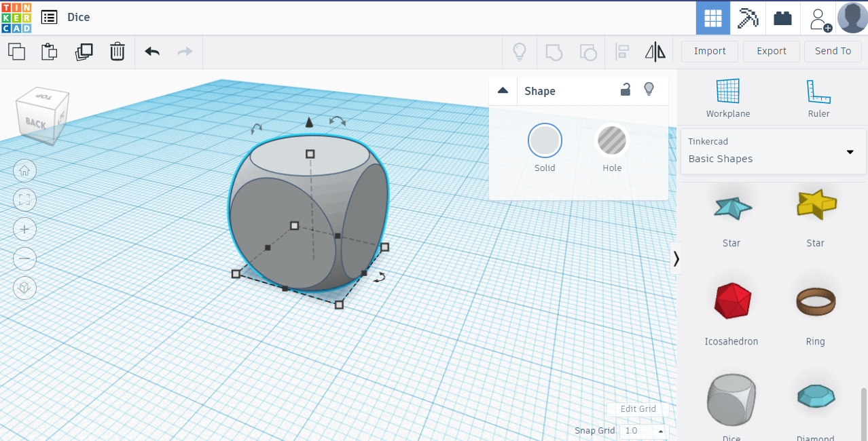Click the Duplicate and repeat icon

coord(84,52)
